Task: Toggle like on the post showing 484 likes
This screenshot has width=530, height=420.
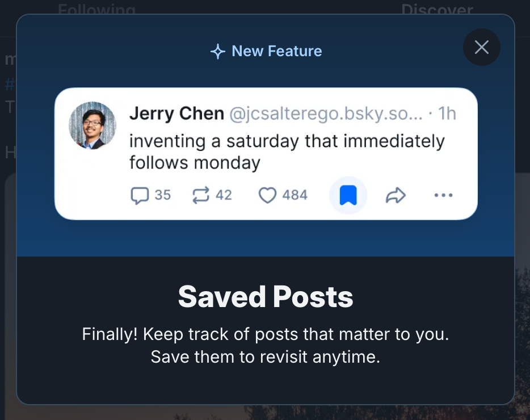Action: (267, 195)
